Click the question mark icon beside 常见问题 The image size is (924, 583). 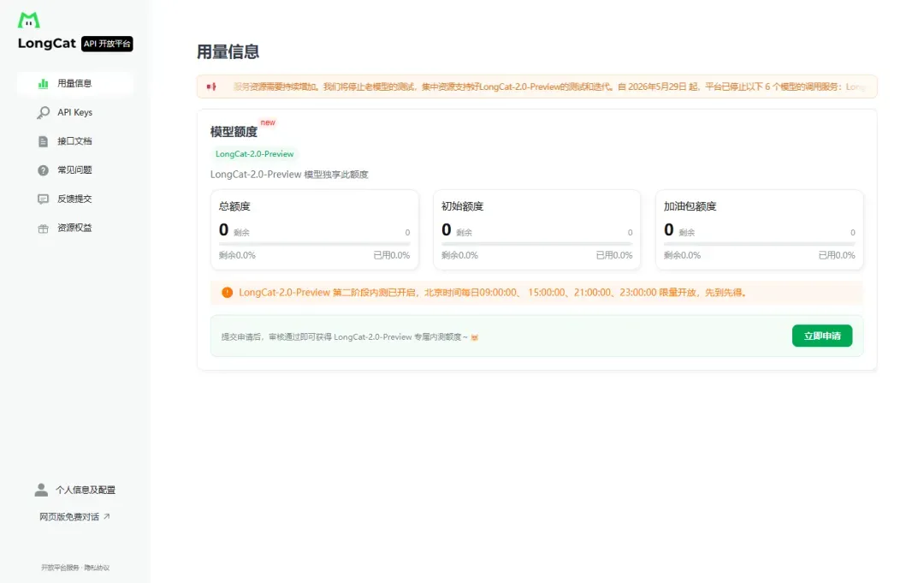coord(43,170)
